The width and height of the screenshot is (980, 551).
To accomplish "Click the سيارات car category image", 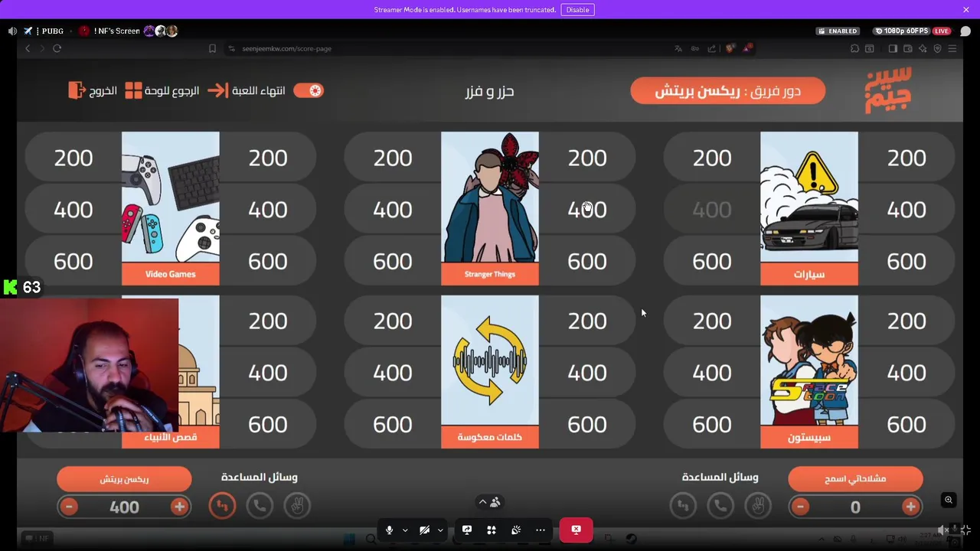I will [x=809, y=197].
